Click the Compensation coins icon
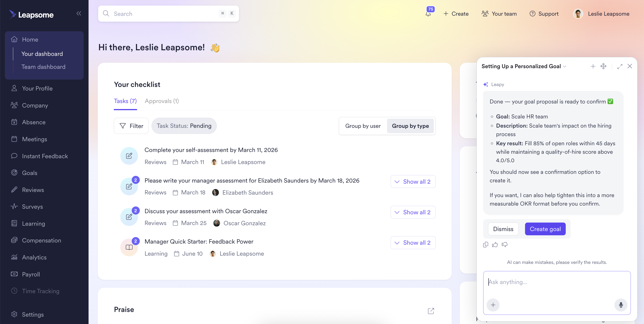Screen dimensions: 644x324 (x=14, y=240)
